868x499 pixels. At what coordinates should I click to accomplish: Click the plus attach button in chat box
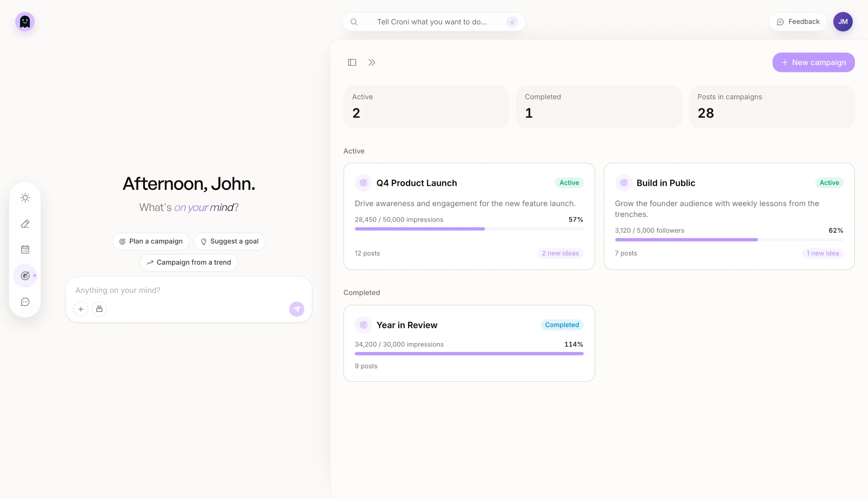pos(81,309)
